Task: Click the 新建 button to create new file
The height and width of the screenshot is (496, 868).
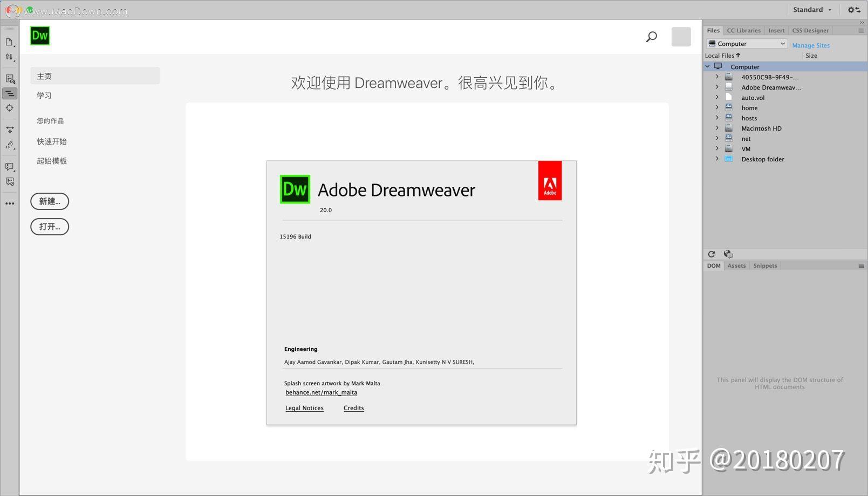Action: (49, 201)
